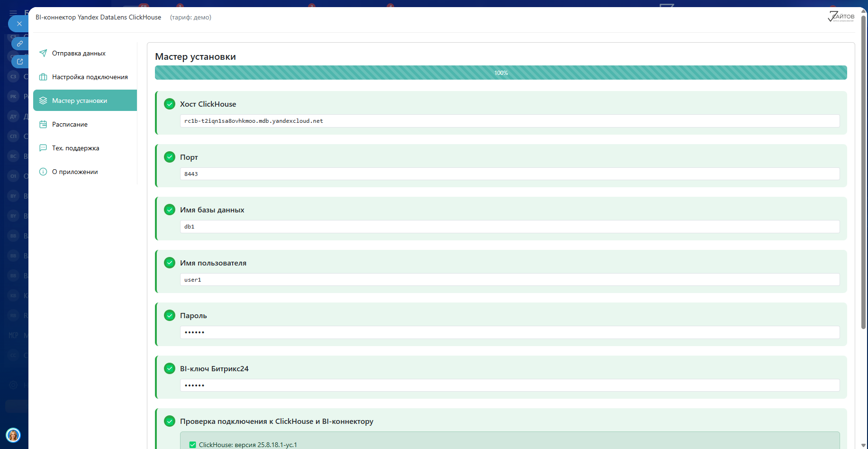Show the О приложении page
Screen dimensions: 868x449
coord(85,172)
